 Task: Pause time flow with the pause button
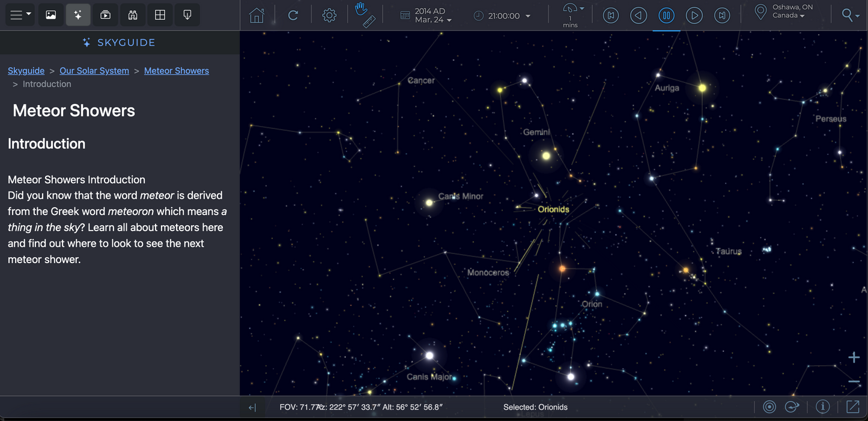(x=666, y=16)
